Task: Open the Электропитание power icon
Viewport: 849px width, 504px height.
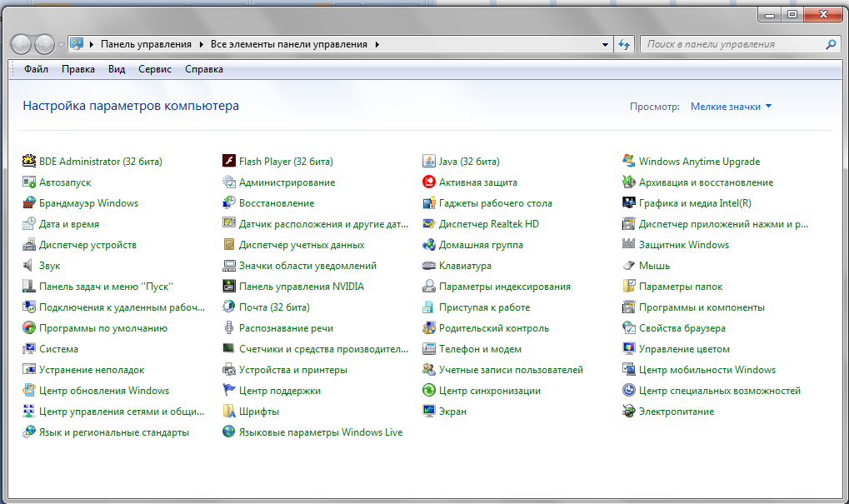Action: (629, 411)
